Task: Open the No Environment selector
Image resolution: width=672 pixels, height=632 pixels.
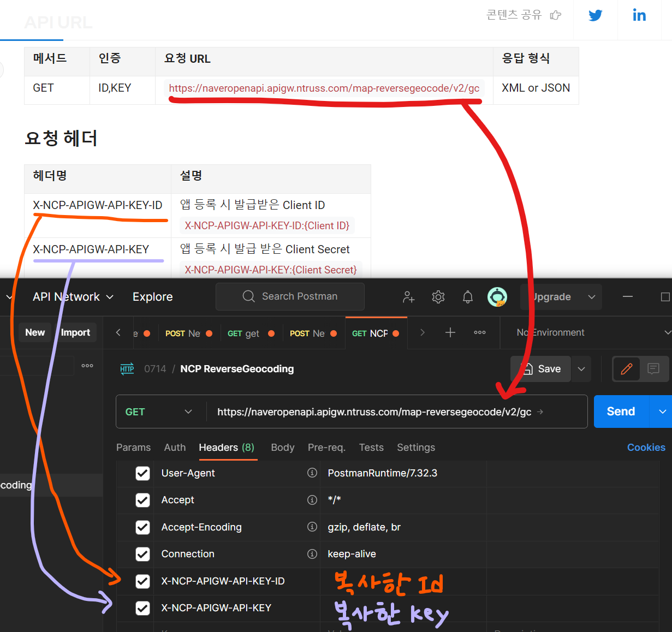Action: pos(594,332)
